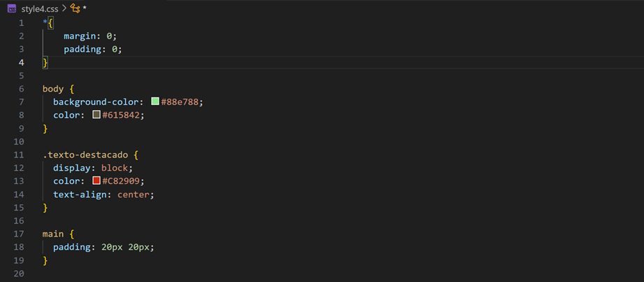Click the margin property on line 2
Screen dimensions: 644x282
click(80, 36)
